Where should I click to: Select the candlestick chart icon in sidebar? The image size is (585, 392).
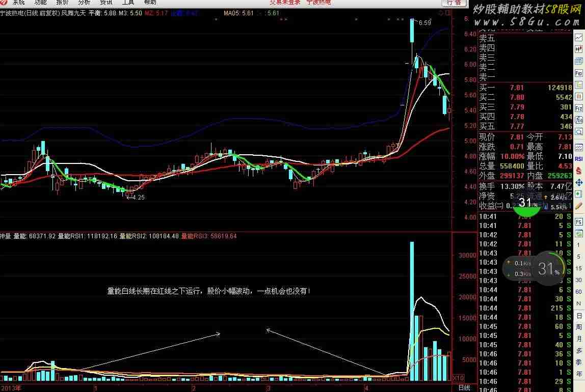click(x=579, y=49)
